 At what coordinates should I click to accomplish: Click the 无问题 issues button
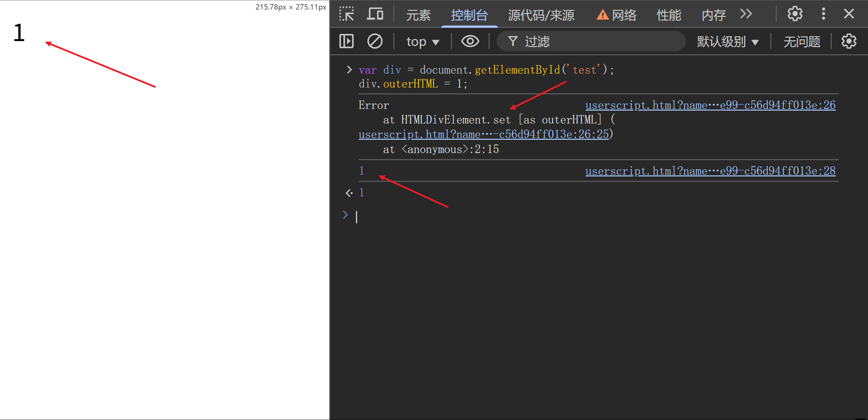pyautogui.click(x=802, y=42)
